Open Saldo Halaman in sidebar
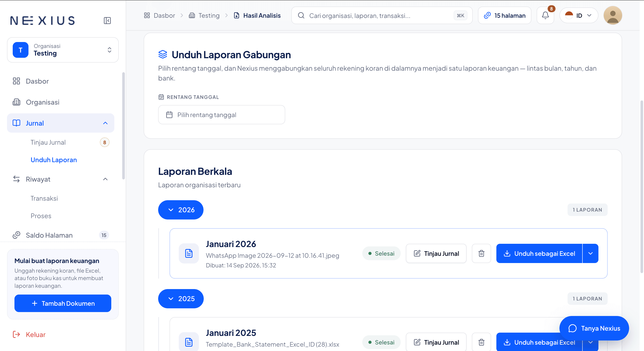Viewport: 644px width, 351px height. click(60, 235)
